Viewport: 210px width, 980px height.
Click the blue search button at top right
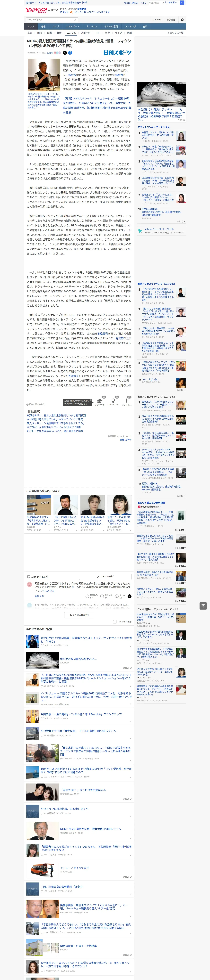point(182,3)
